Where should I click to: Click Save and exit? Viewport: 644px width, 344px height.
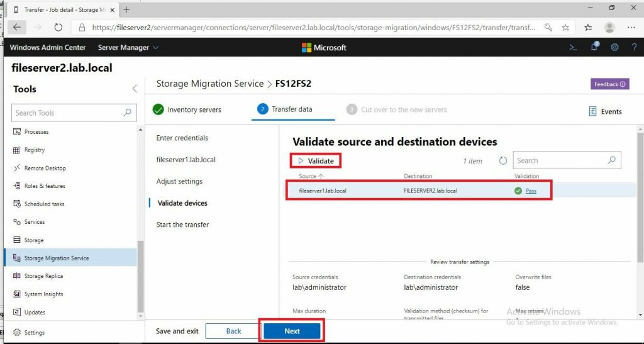[177, 331]
